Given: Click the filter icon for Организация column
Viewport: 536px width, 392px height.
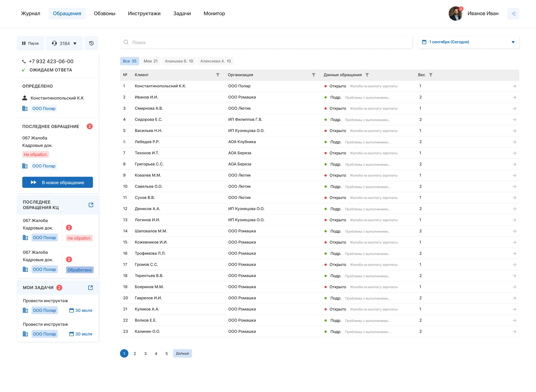Looking at the screenshot, I should pyautogui.click(x=314, y=75).
